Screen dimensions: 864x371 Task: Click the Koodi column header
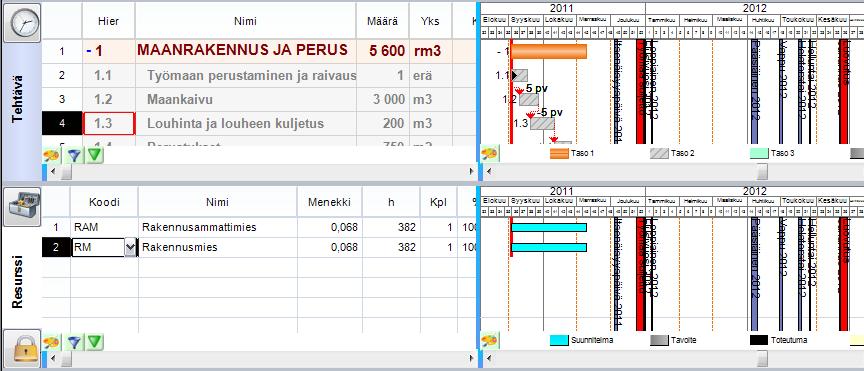104,202
